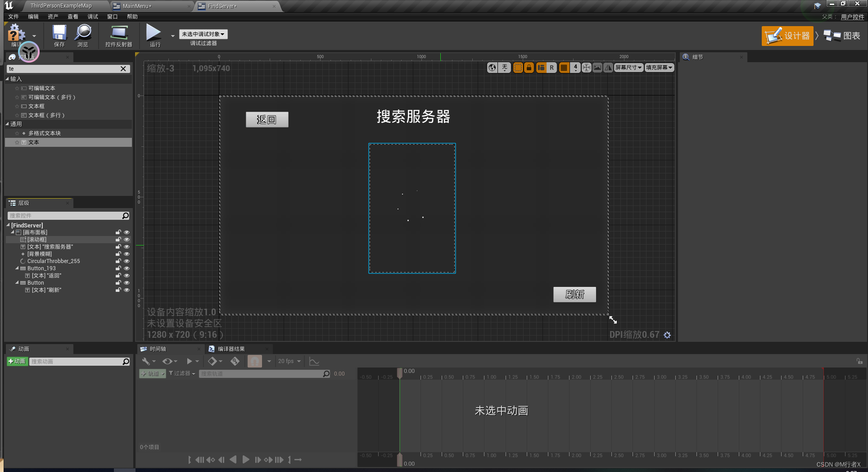
Task: Toggle lock on [画布面板] row
Action: coord(118,232)
